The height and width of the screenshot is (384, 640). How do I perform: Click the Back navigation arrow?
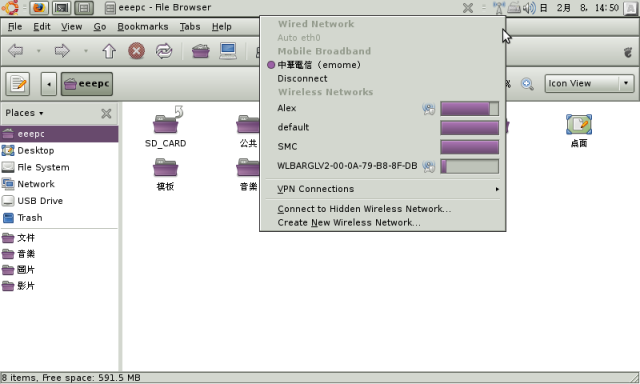pos(16,51)
